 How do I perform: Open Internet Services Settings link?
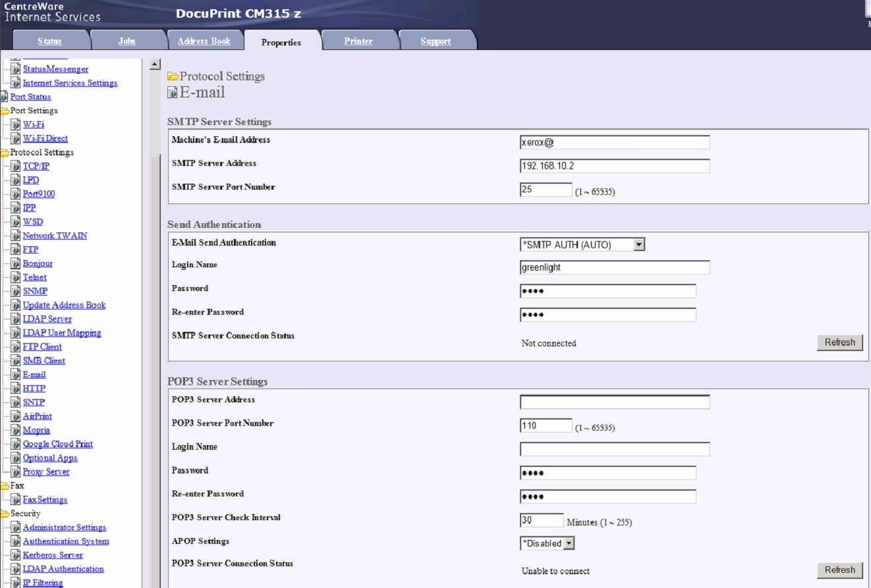click(x=70, y=83)
